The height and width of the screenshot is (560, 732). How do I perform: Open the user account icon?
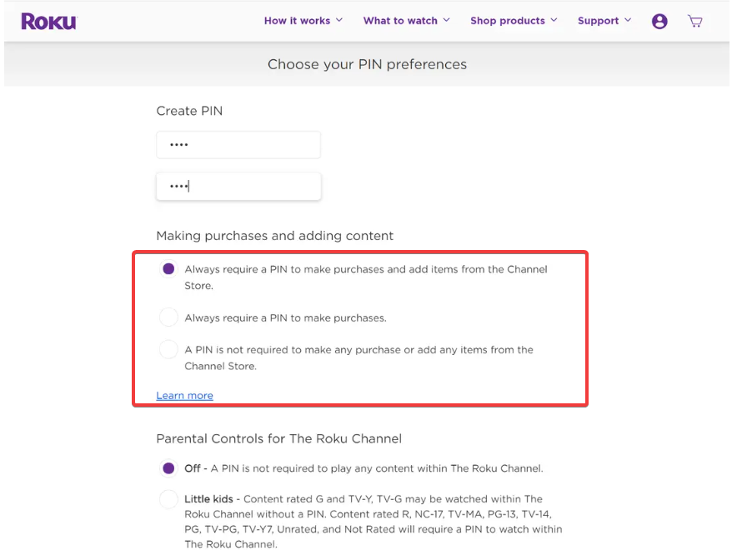[659, 22]
